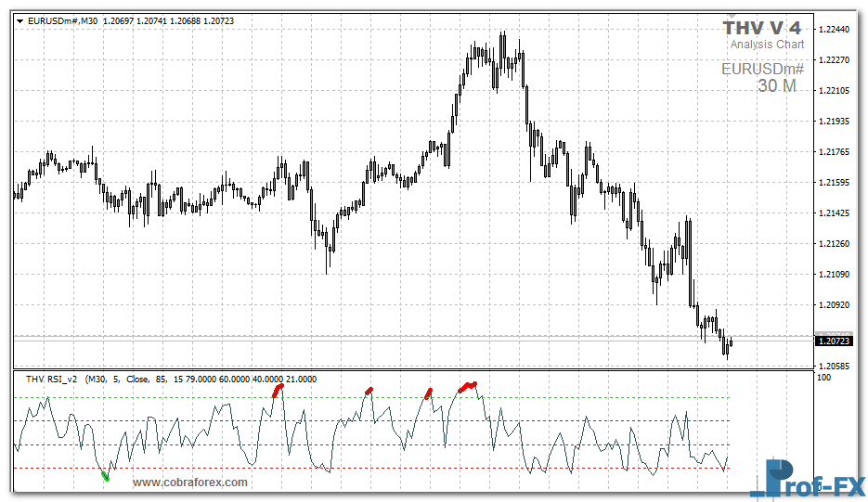Click the gray chart shift triangle at top

pyautogui.click(x=730, y=18)
